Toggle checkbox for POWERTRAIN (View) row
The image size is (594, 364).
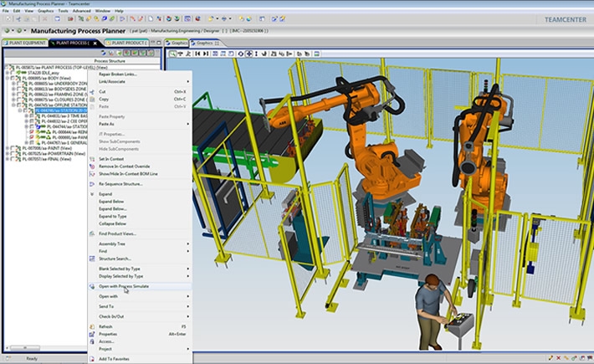pos(13,154)
